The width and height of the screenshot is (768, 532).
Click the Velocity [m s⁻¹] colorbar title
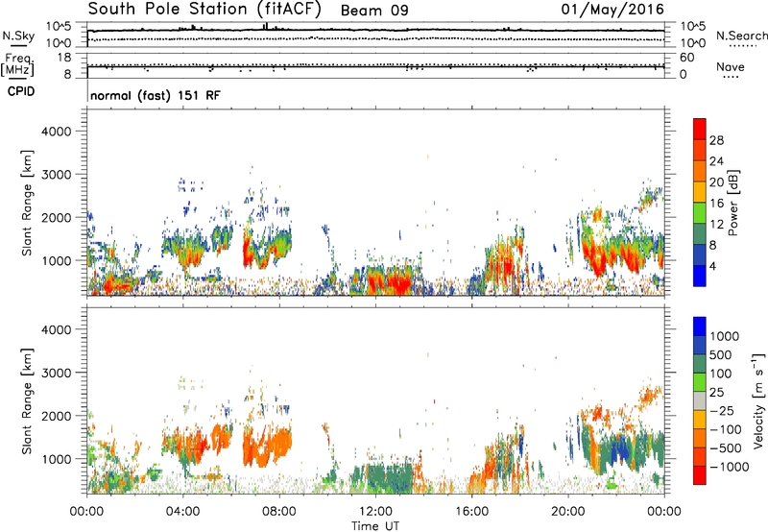(x=758, y=400)
